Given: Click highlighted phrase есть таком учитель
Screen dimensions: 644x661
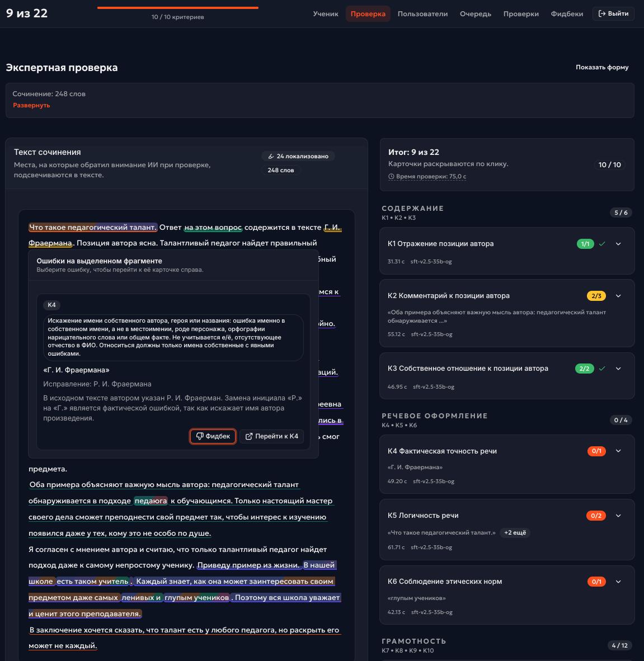Looking at the screenshot, I should (x=92, y=582).
